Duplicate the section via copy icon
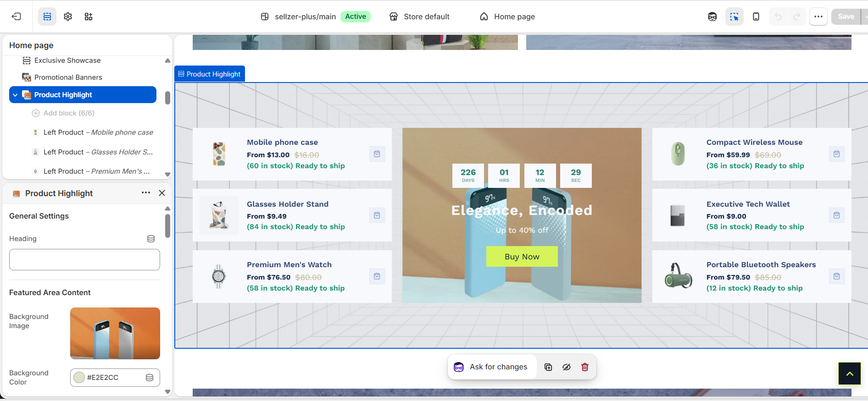868x401 pixels. [548, 367]
